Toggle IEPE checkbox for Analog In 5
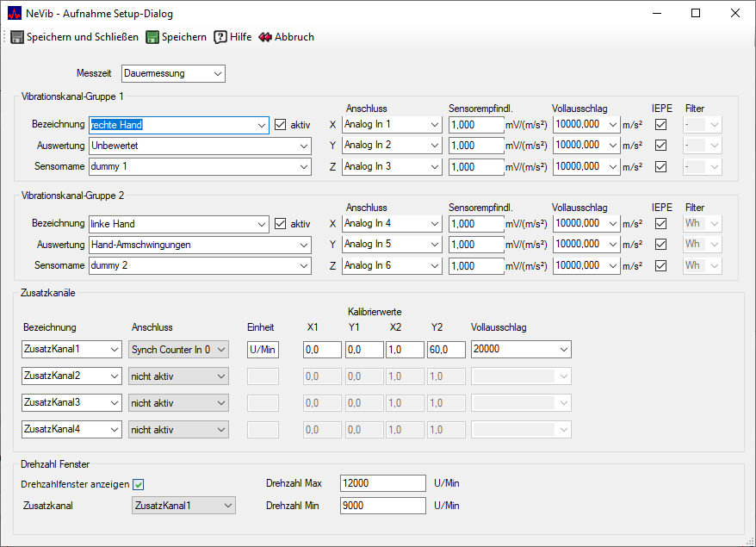This screenshot has width=756, height=547. click(x=660, y=245)
